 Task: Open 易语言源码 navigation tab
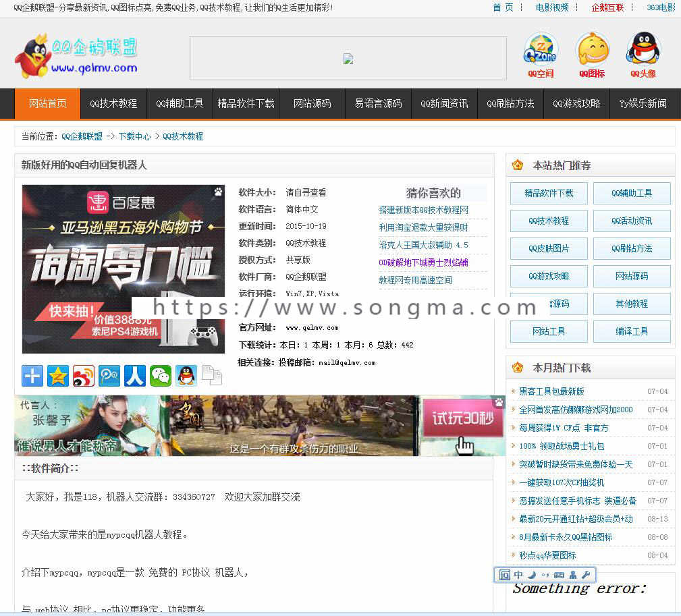click(x=378, y=103)
